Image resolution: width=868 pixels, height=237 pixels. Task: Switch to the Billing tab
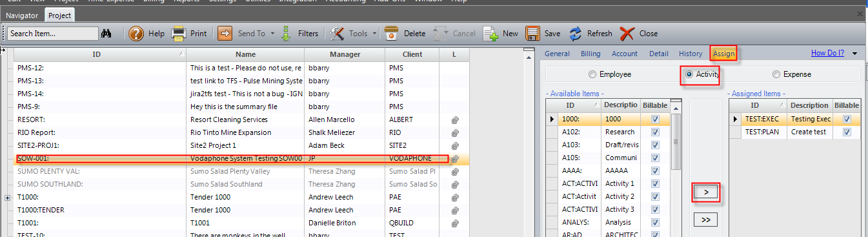590,54
